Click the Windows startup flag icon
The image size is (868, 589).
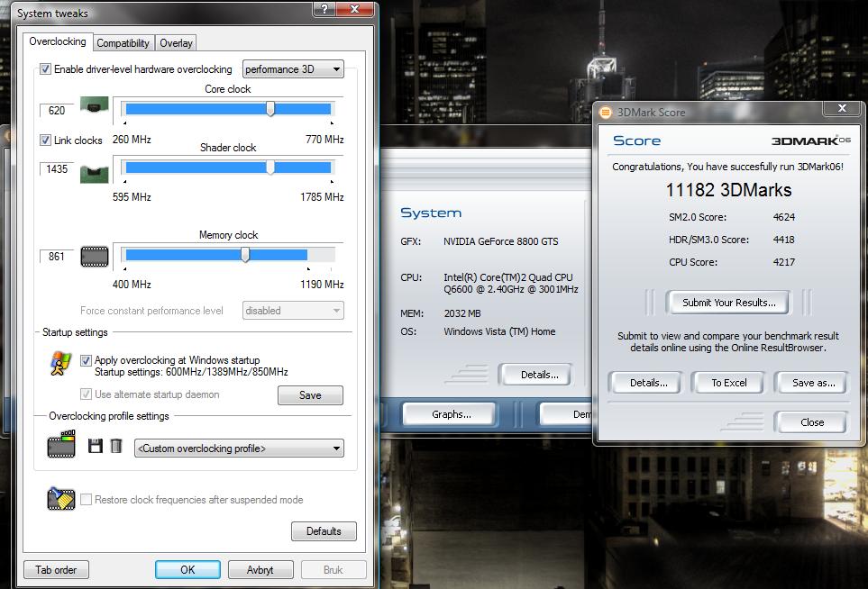(60, 363)
